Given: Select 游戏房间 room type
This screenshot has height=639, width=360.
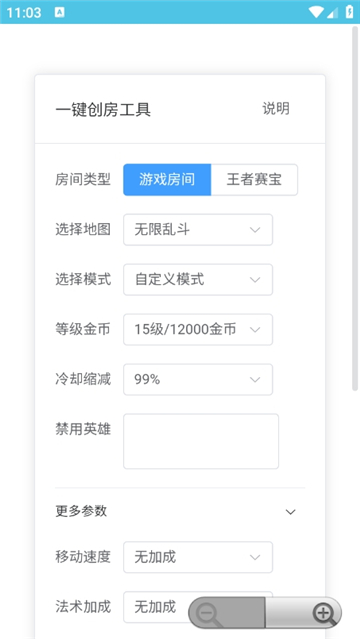Looking at the screenshot, I should [167, 180].
